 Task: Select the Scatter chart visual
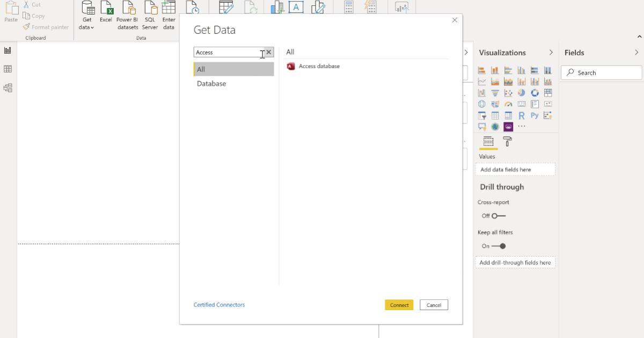[508, 93]
